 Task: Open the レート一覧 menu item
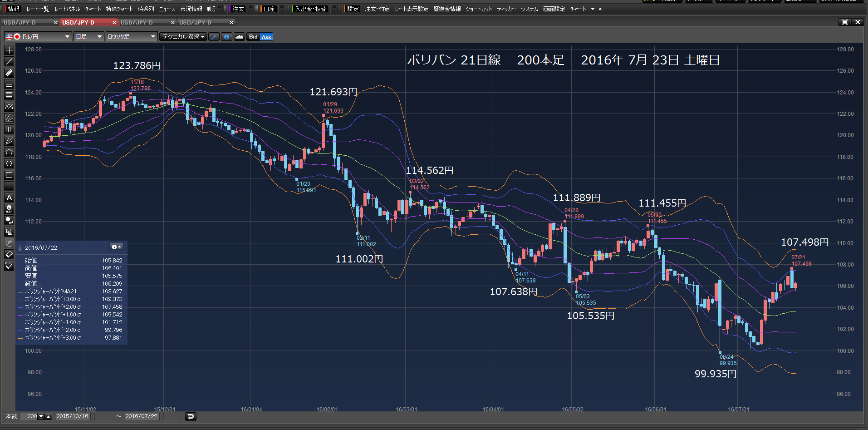coord(38,9)
